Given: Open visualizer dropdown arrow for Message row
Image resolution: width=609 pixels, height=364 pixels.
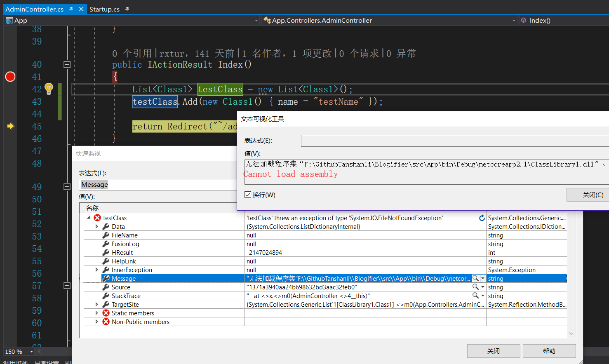Looking at the screenshot, I should (x=483, y=278).
